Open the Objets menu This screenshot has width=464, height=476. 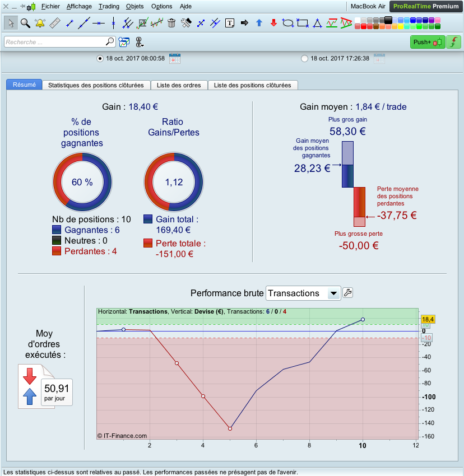[x=134, y=6]
